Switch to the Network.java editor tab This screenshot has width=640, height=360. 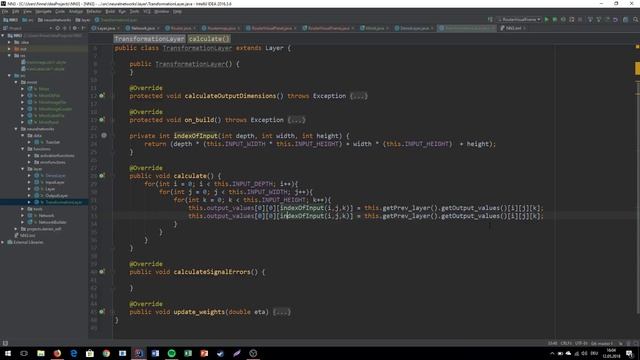pos(143,28)
